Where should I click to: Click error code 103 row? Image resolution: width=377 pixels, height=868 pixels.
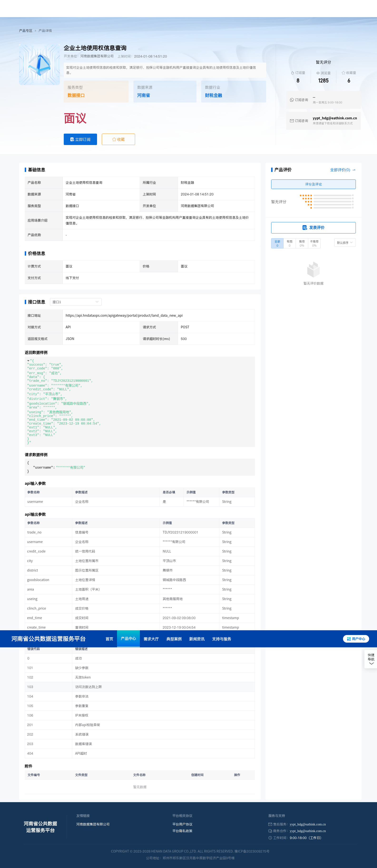(x=140, y=687)
